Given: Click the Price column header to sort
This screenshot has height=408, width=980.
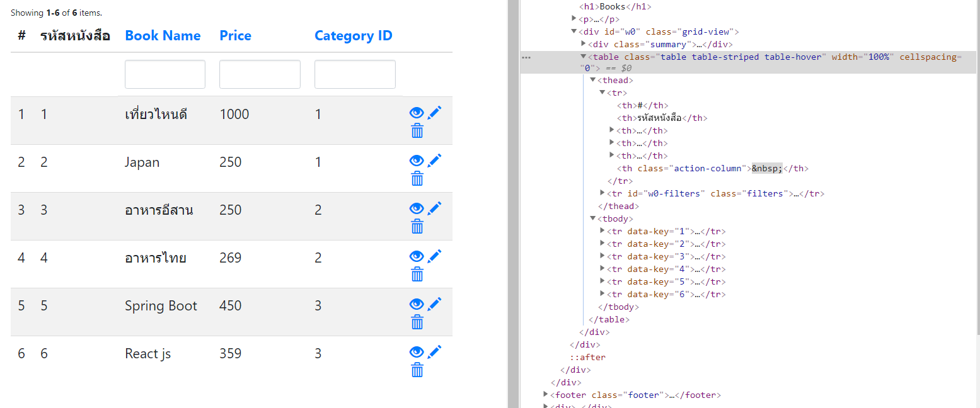Looking at the screenshot, I should (x=235, y=35).
